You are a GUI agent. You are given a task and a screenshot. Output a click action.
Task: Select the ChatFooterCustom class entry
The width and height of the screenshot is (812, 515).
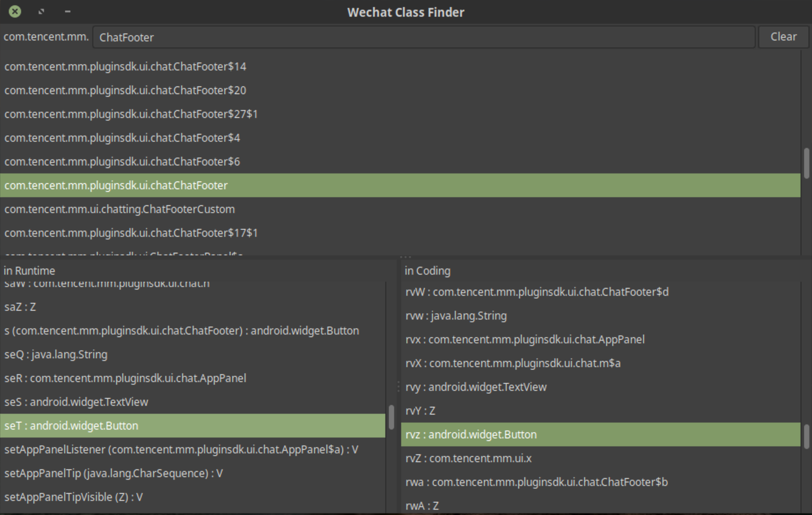tap(120, 209)
